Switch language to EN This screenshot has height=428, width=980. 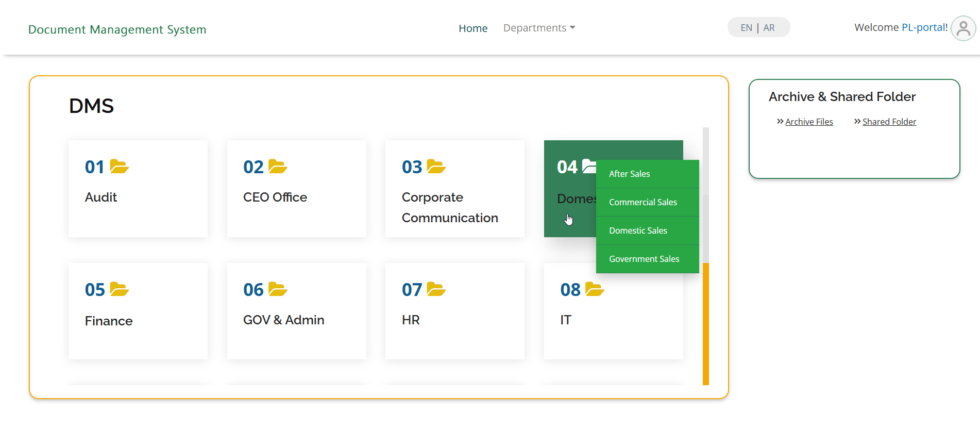point(746,28)
